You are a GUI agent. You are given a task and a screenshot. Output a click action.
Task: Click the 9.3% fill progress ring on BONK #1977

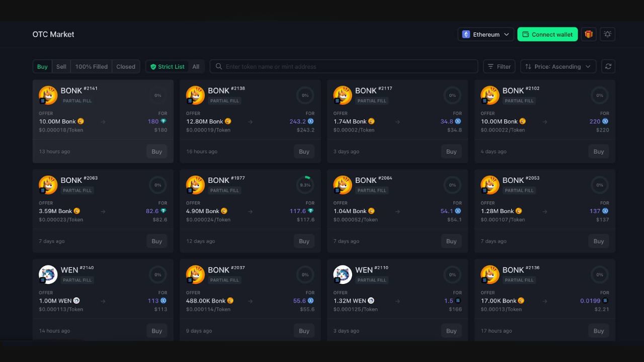[305, 185]
